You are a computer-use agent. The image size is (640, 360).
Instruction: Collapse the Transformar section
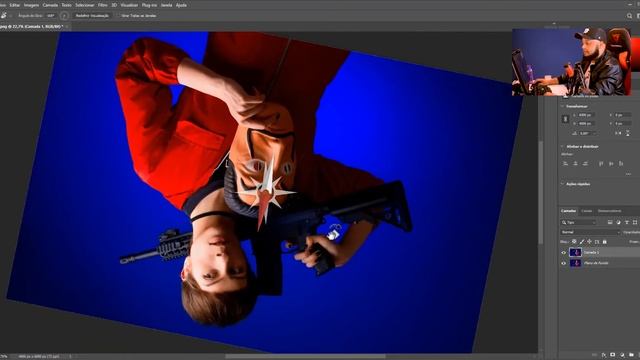click(562, 106)
